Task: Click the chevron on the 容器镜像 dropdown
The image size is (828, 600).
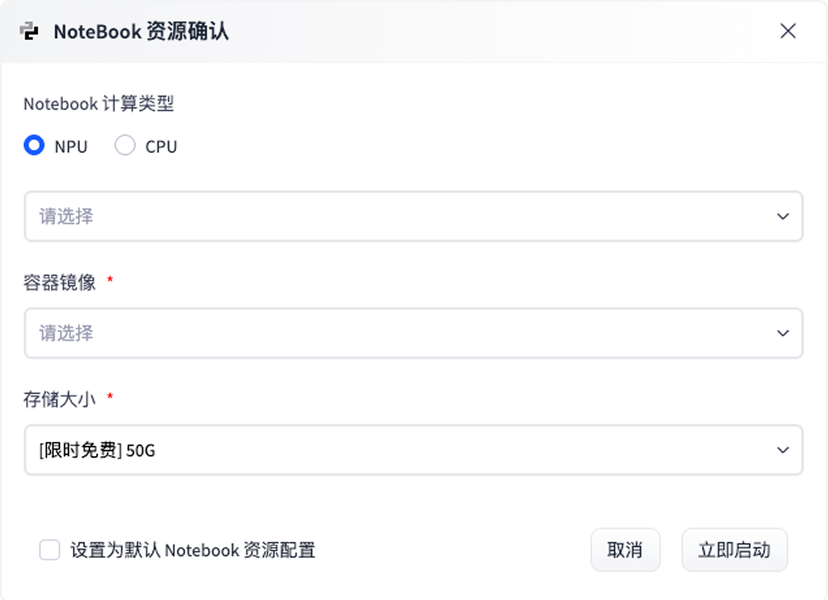Action: 783,333
